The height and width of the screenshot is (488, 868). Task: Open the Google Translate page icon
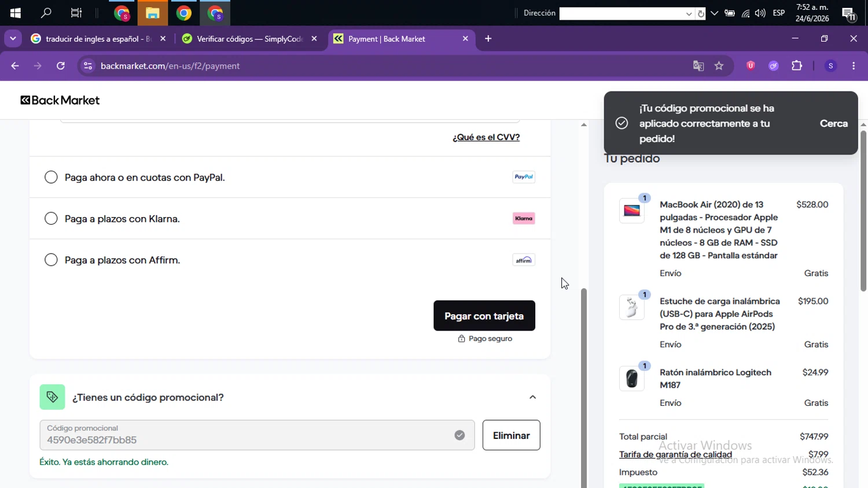[698, 66]
